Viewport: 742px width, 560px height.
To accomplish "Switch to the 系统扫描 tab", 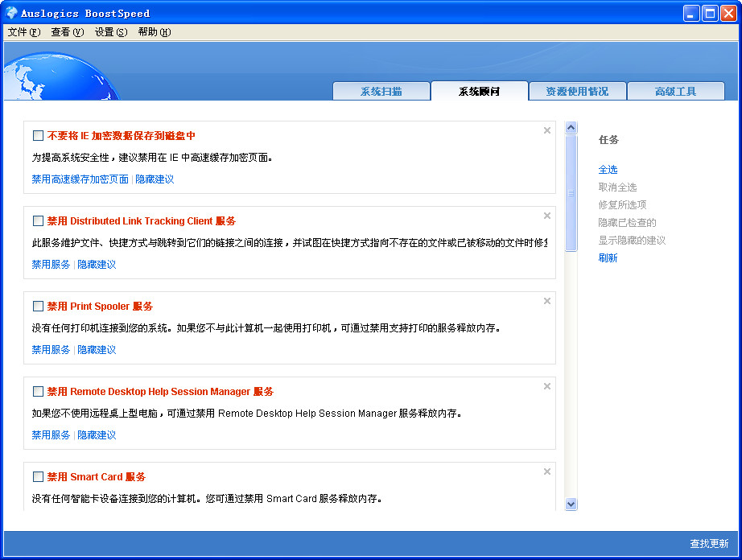I will [381, 91].
